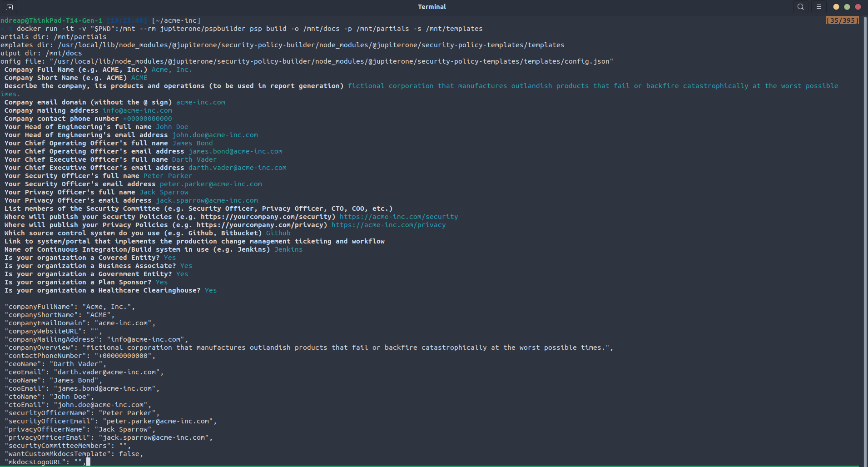The height and width of the screenshot is (467, 868).
Task: Open a new terminal tab
Action: pyautogui.click(x=10, y=7)
